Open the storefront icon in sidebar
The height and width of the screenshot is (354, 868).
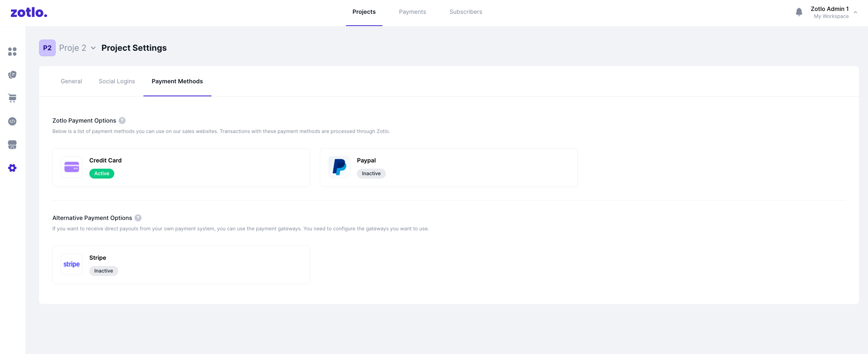click(x=12, y=145)
